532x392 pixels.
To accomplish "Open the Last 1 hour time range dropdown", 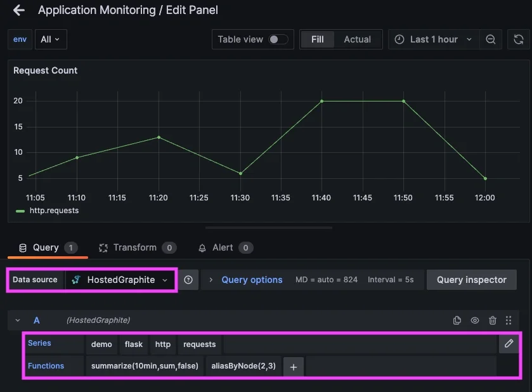I will 434,39.
